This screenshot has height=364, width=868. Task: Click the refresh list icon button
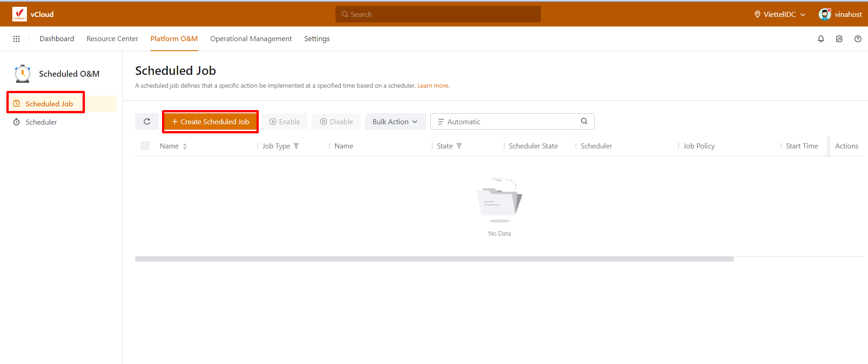147,121
